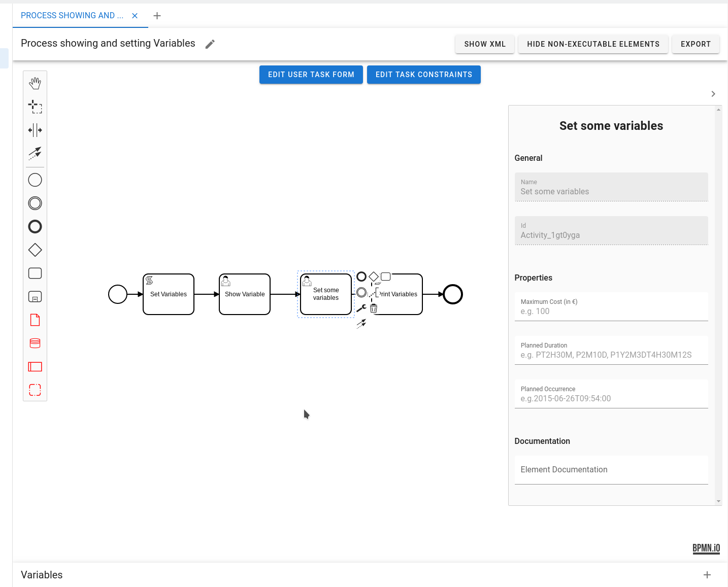The image size is (728, 587).
Task: Switch to the Process Showing And tab
Action: click(x=72, y=16)
